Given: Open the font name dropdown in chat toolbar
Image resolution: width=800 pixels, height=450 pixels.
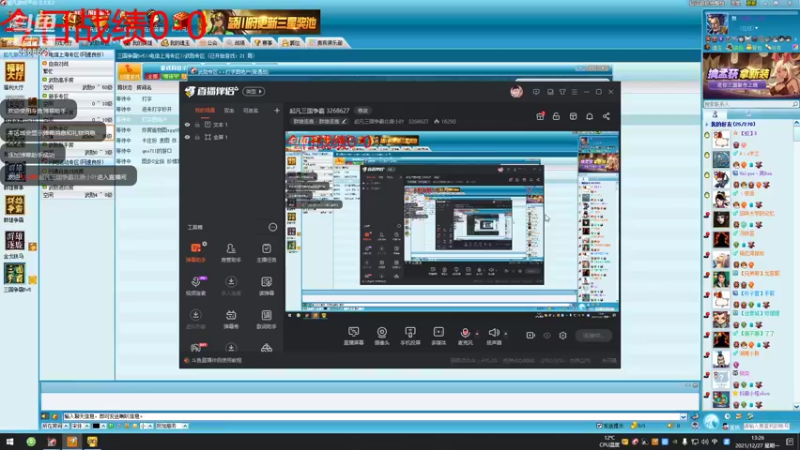Looking at the screenshot, I should click(x=81, y=426).
